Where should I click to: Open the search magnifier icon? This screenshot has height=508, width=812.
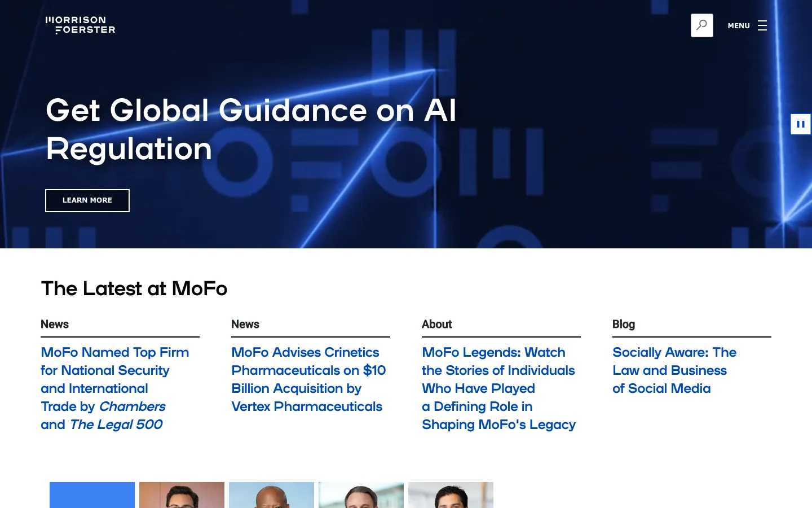click(701, 25)
